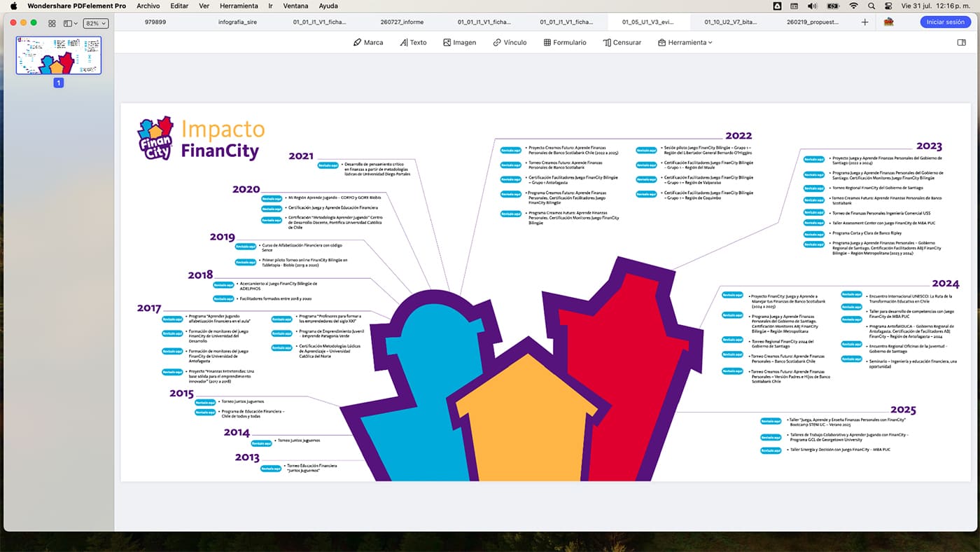Click Revísalo aquí beside Mi Región Aprende Jugando
Image resolution: width=980 pixels, height=552 pixels.
tap(272, 199)
